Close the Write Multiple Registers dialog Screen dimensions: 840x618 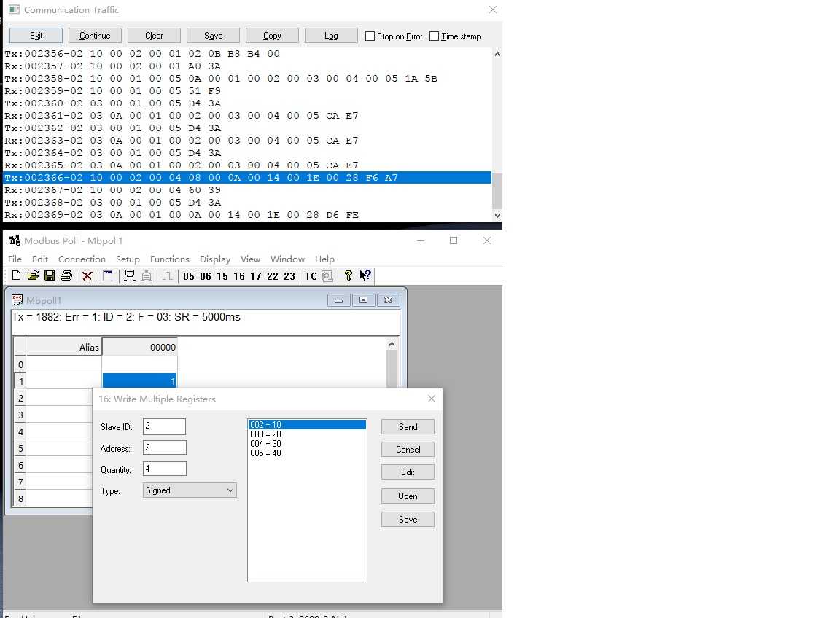(432, 399)
